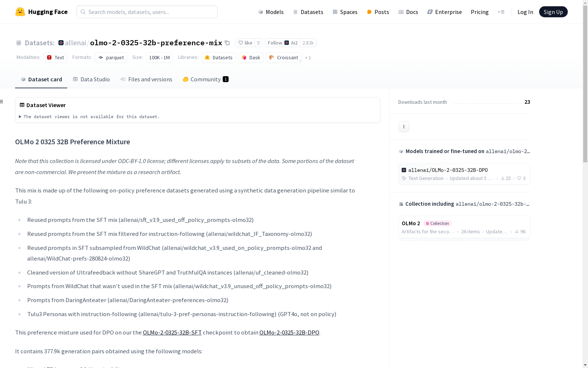Click the heart like button

point(245,43)
